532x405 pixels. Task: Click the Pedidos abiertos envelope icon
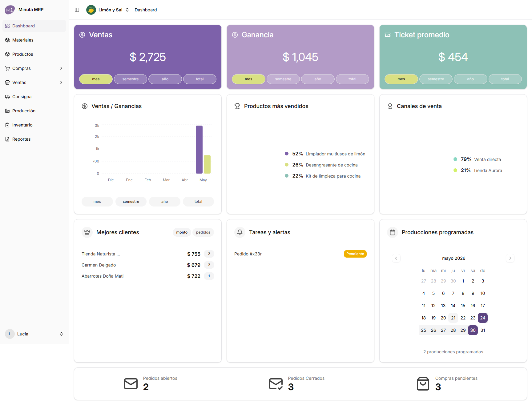coord(131,384)
